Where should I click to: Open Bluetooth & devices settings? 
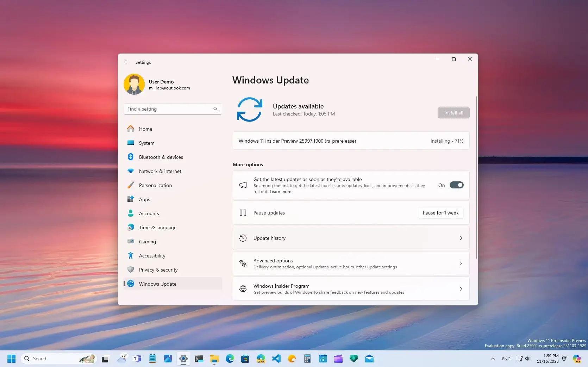173,157
